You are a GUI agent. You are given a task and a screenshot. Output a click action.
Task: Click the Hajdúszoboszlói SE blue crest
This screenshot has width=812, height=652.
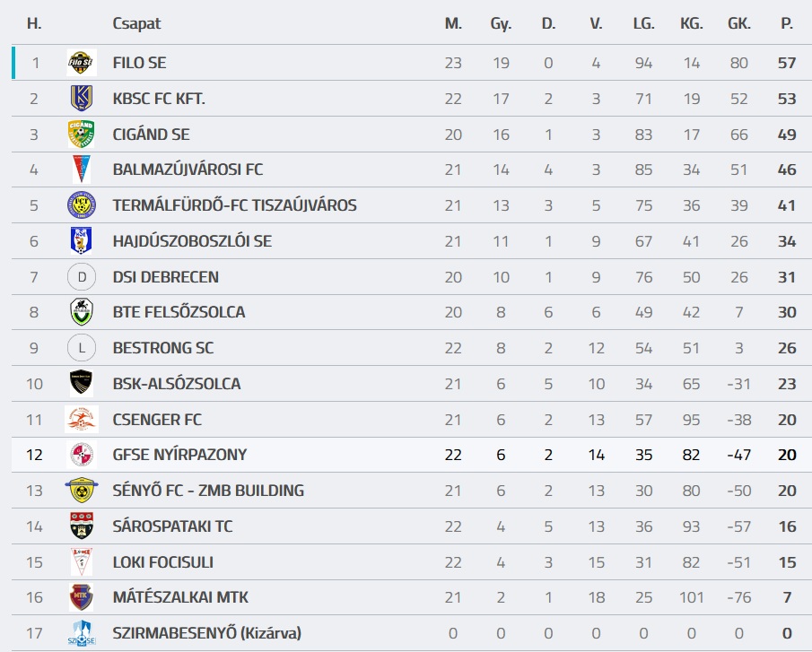[x=82, y=241]
